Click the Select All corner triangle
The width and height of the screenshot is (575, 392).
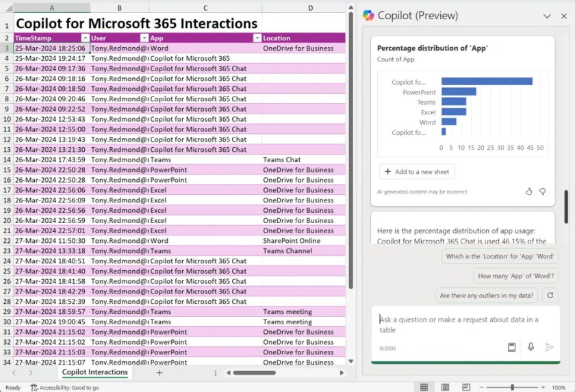coord(8,8)
